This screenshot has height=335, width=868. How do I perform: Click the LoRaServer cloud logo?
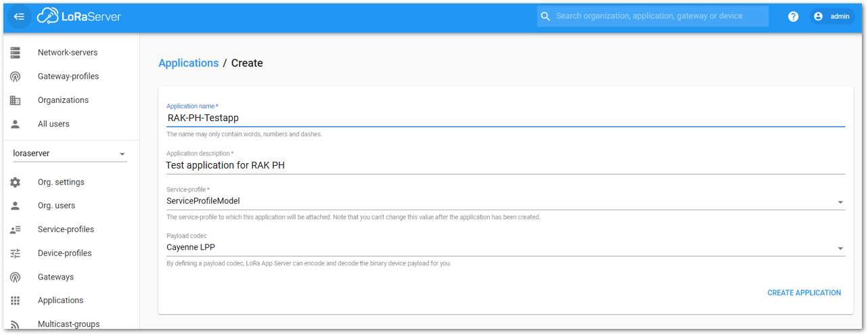[x=79, y=16]
